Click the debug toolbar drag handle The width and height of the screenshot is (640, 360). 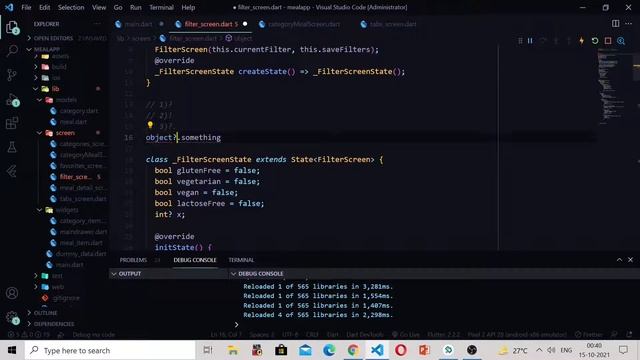tap(520, 41)
